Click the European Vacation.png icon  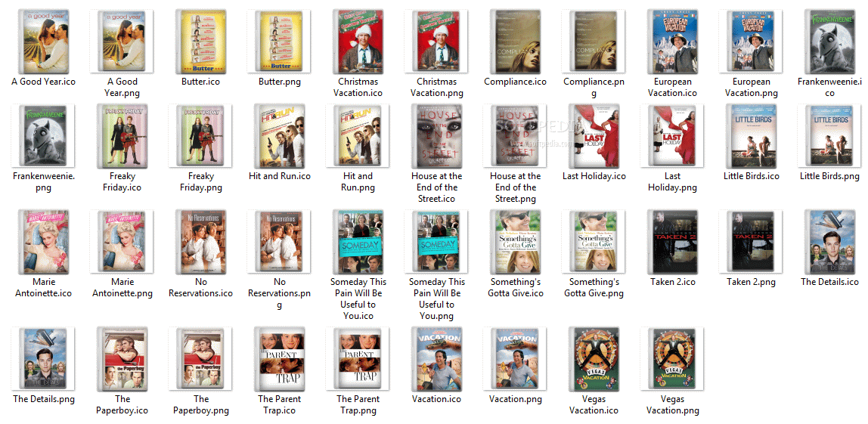tap(751, 41)
